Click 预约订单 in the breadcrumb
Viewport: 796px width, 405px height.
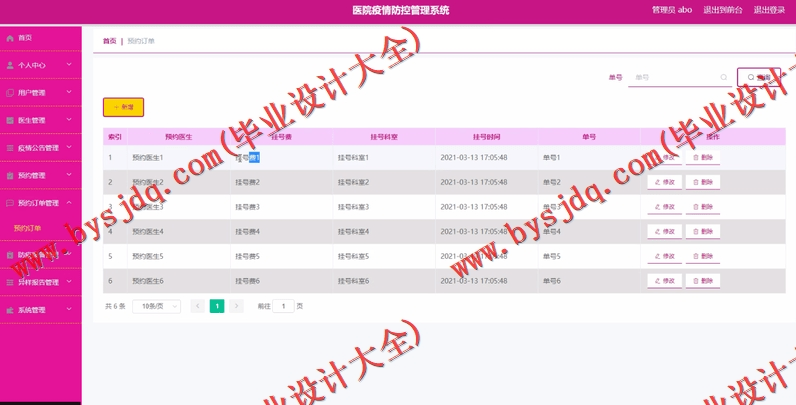[141, 41]
